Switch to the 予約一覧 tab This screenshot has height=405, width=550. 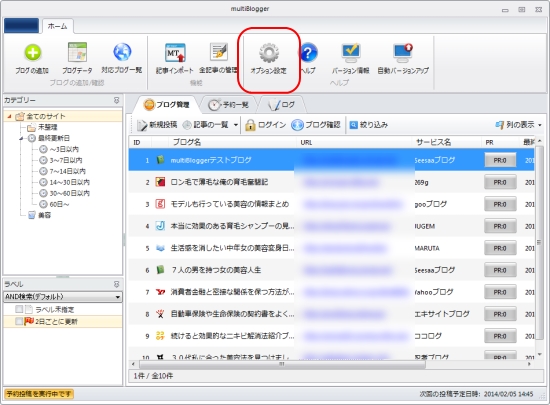tap(228, 104)
